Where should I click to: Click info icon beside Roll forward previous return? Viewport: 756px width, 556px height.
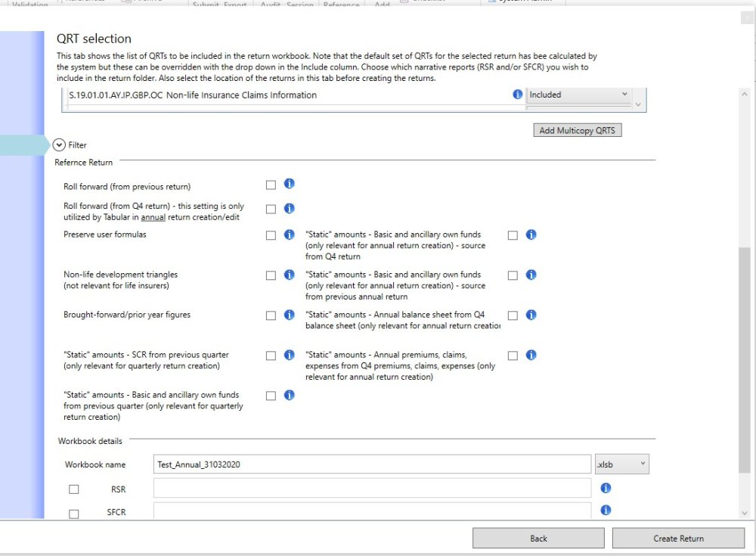click(x=288, y=184)
